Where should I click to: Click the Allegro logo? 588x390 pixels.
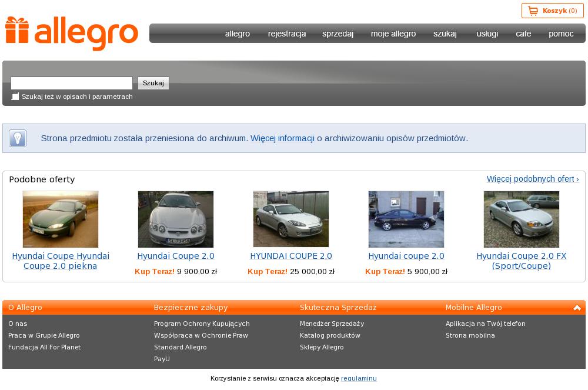point(72,34)
